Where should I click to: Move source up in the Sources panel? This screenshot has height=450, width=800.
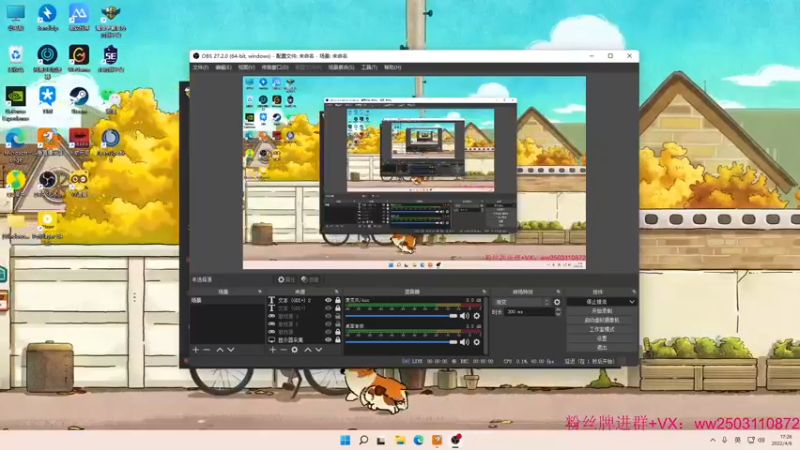point(308,349)
